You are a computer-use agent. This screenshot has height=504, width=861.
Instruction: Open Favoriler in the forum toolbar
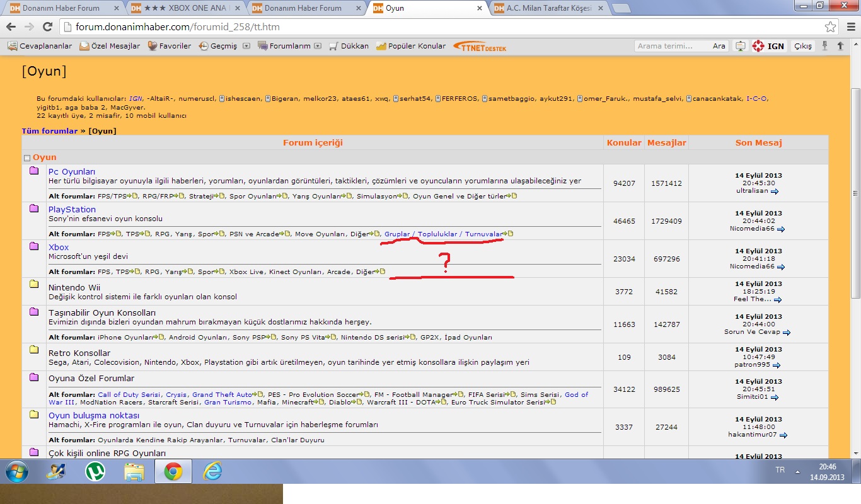point(170,46)
